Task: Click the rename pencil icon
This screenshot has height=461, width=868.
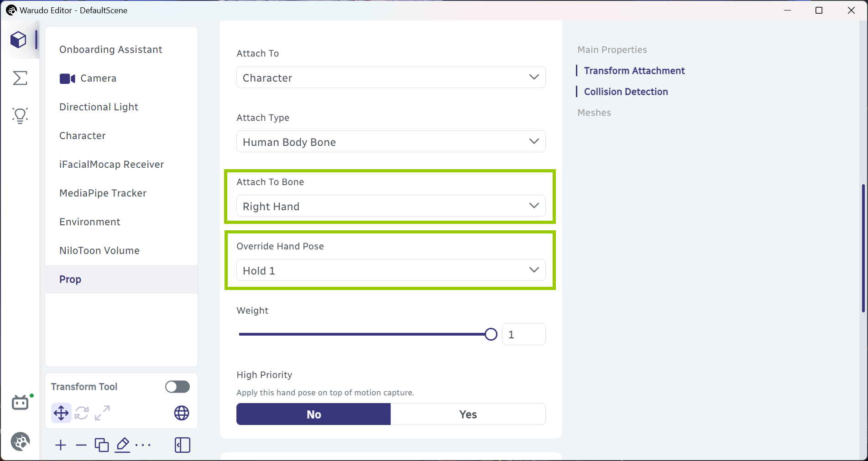Action: point(123,445)
